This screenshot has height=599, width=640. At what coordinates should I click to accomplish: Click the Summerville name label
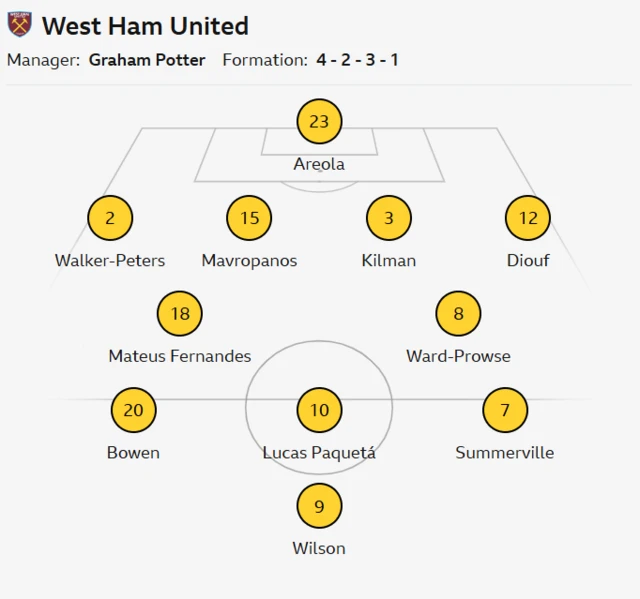click(x=505, y=453)
